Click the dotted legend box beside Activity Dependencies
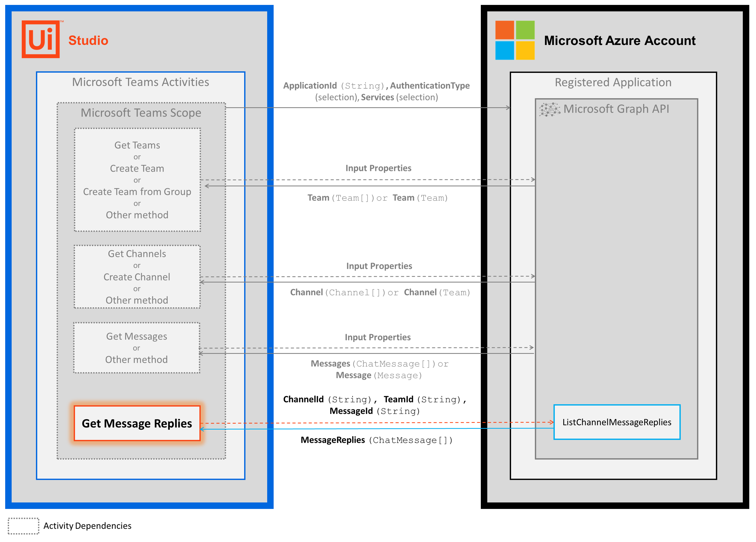The width and height of the screenshot is (756, 542). (x=23, y=526)
